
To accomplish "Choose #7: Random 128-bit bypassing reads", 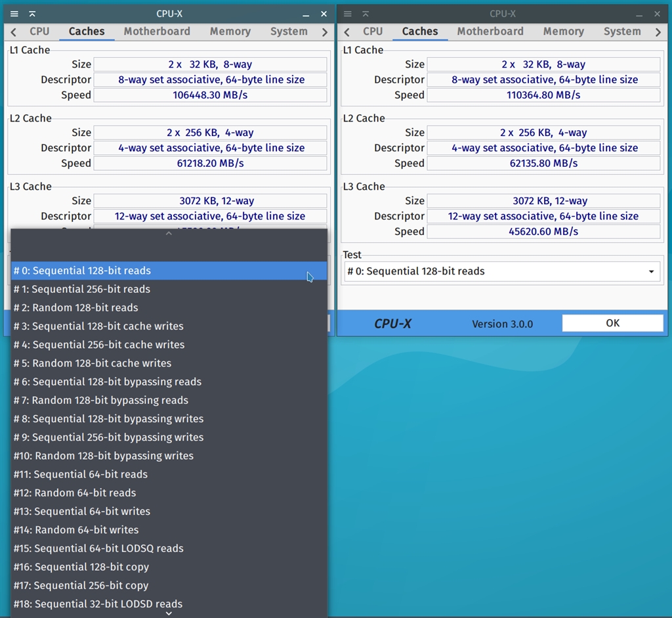I will point(169,400).
